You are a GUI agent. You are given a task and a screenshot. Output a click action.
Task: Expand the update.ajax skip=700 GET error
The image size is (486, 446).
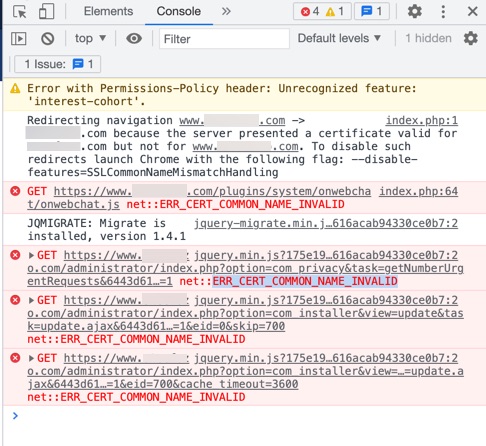pyautogui.click(x=31, y=300)
